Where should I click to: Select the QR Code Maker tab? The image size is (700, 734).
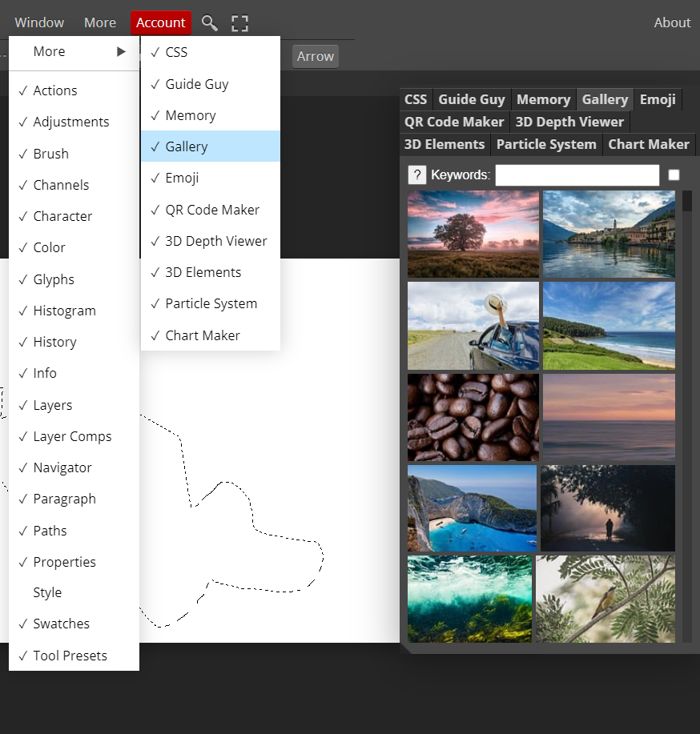pos(454,122)
